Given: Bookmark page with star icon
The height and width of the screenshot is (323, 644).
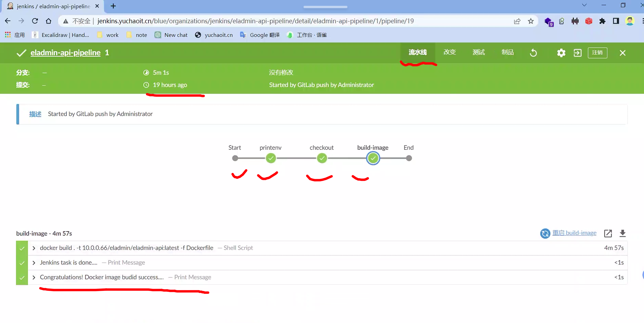Looking at the screenshot, I should (531, 21).
